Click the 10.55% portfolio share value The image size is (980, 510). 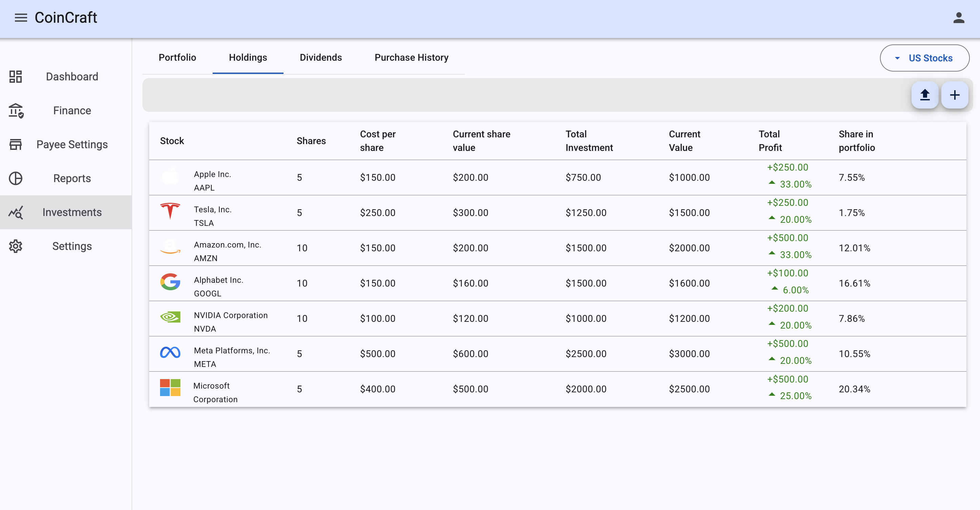[855, 354]
